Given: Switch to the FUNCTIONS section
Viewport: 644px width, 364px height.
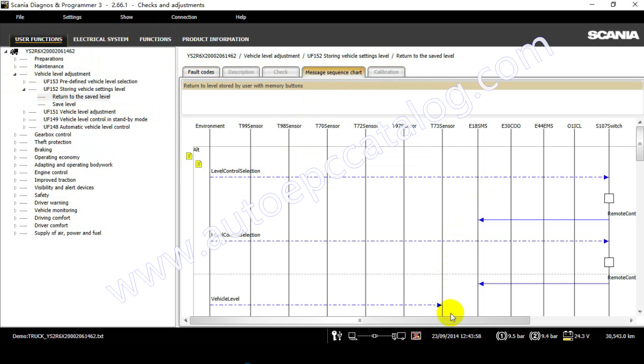Looking at the screenshot, I should pyautogui.click(x=155, y=39).
